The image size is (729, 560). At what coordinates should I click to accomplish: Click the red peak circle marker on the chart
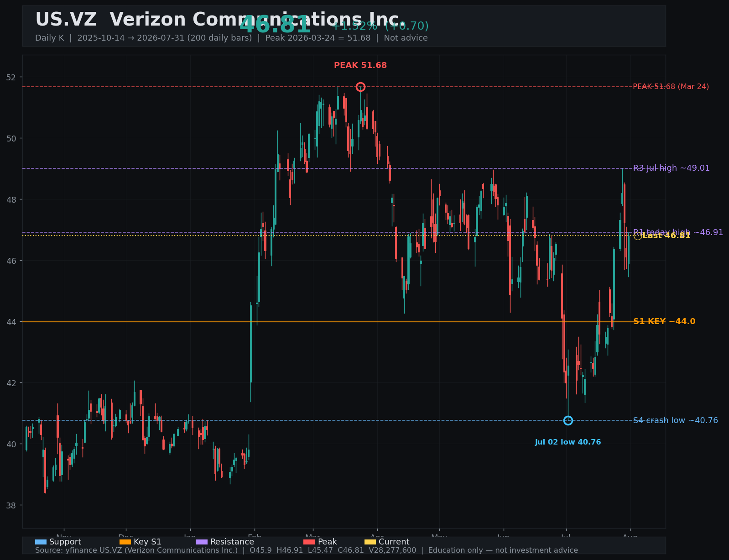(x=360, y=87)
